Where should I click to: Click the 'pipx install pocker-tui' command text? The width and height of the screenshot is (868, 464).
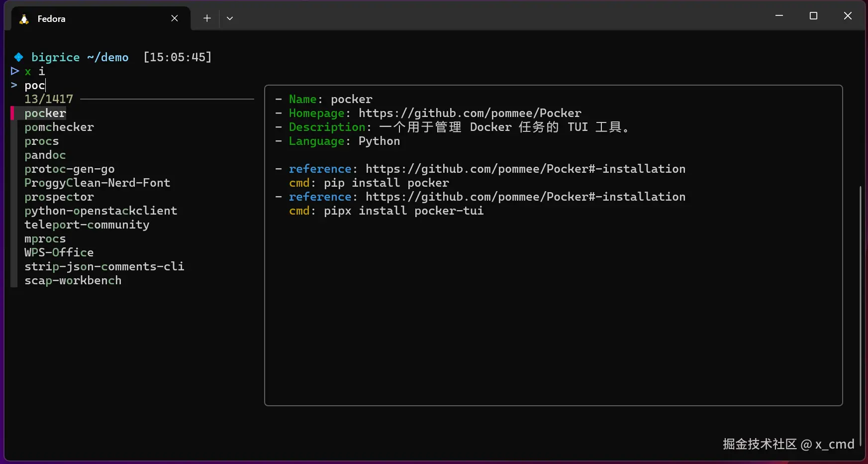click(x=404, y=211)
